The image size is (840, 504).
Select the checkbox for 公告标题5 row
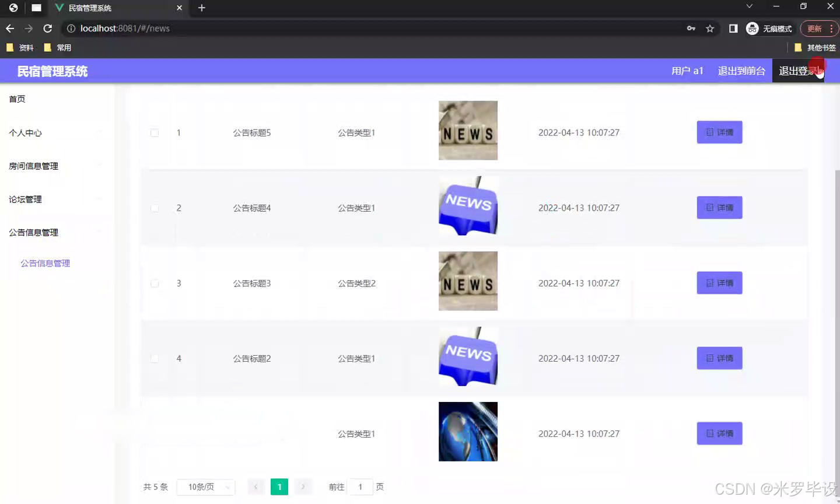tap(155, 132)
